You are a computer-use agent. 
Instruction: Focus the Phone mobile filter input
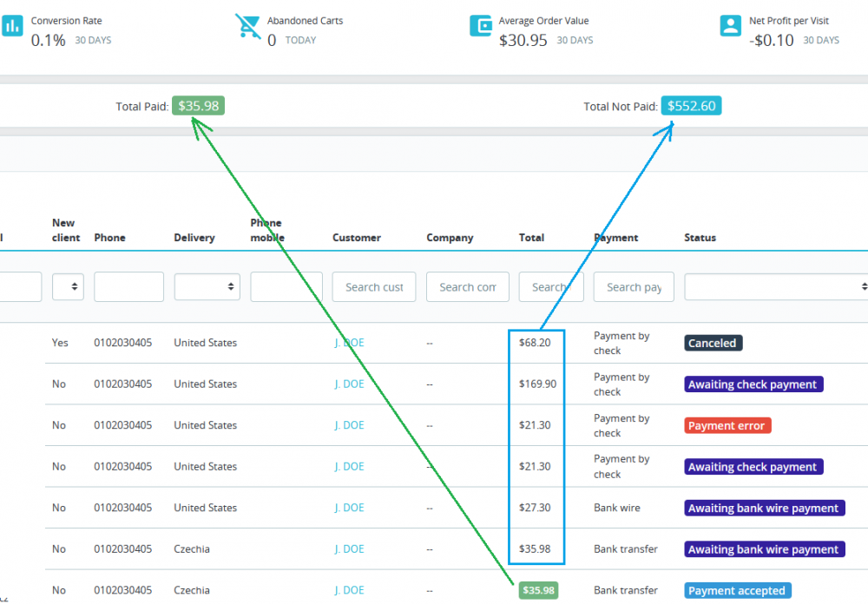pos(286,286)
